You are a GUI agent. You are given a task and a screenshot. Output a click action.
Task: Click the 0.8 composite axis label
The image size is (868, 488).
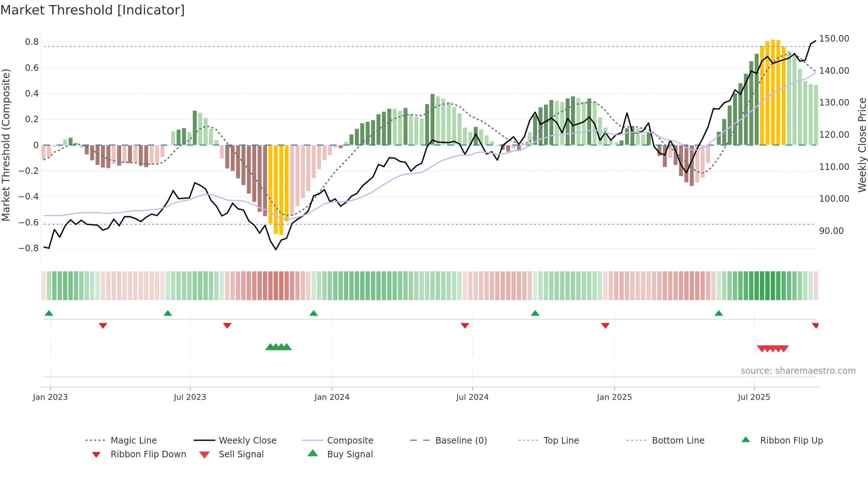click(32, 42)
